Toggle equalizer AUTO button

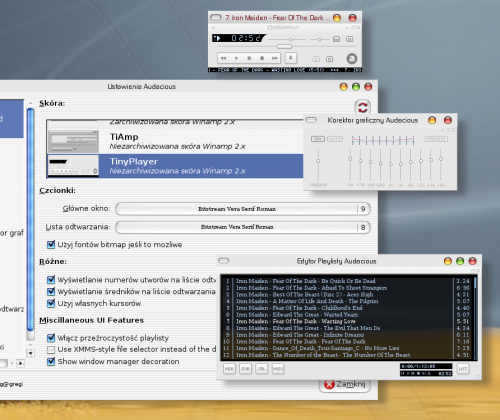pyautogui.click(x=335, y=139)
